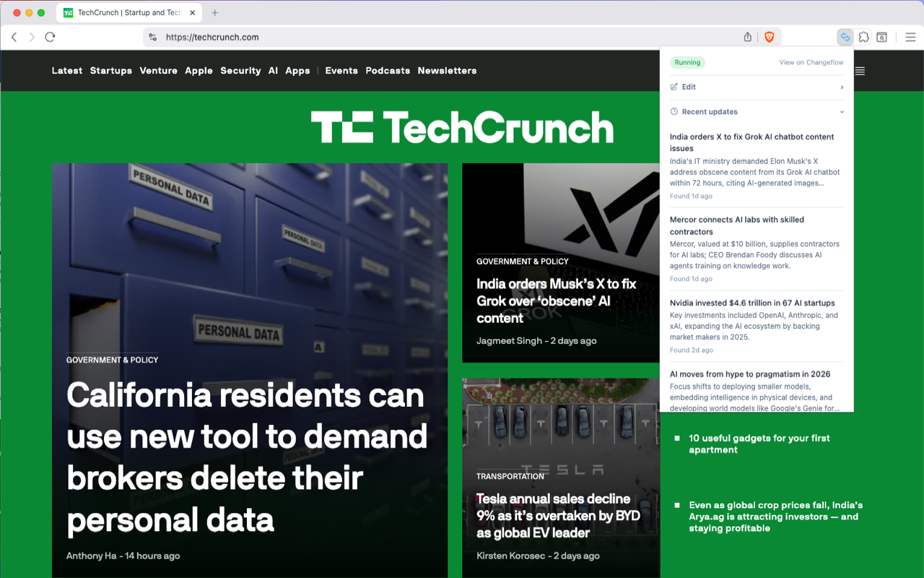Click the site settings icon in address bar
This screenshot has width=924, height=578.
pyautogui.click(x=152, y=37)
